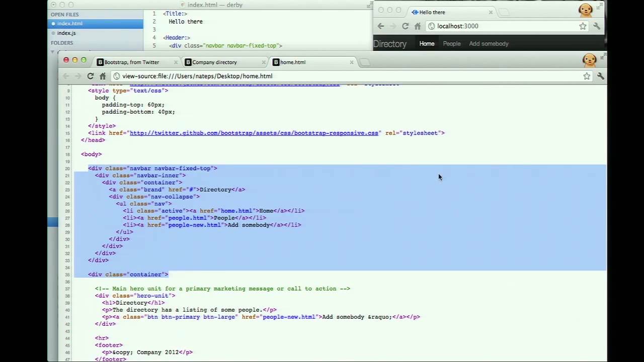Open the bootstrap-responsive.css link in source
Screen dimensions: 644x362
coord(254,133)
